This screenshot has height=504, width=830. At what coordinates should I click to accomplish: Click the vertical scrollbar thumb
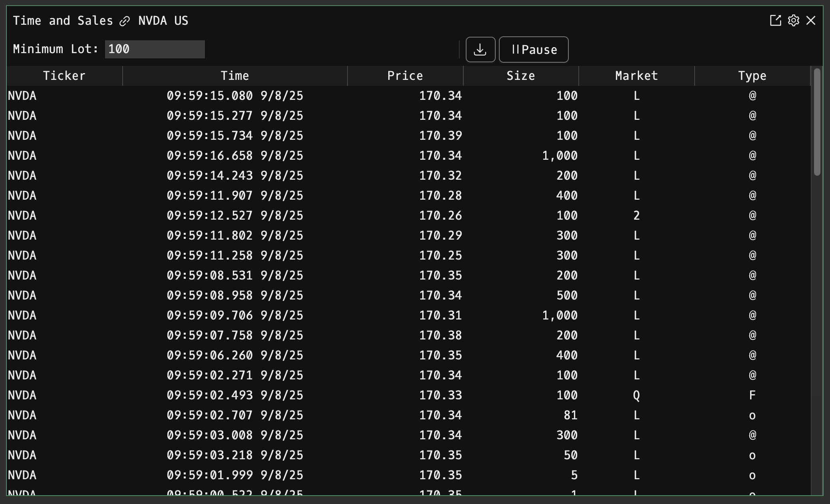[x=817, y=122]
